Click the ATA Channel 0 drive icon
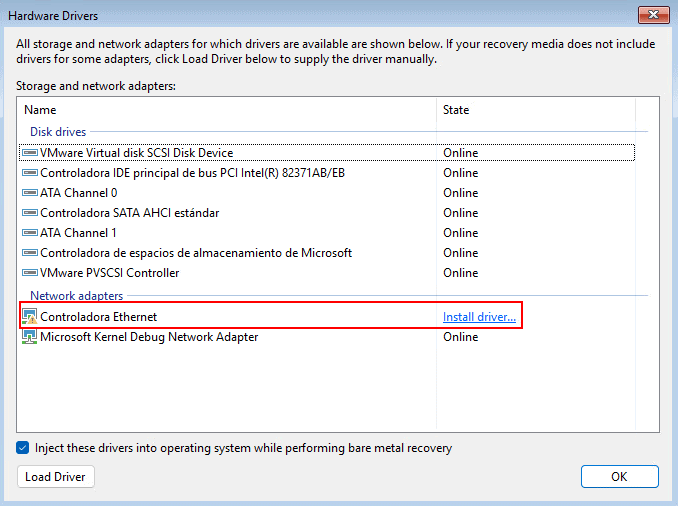 tap(29, 193)
